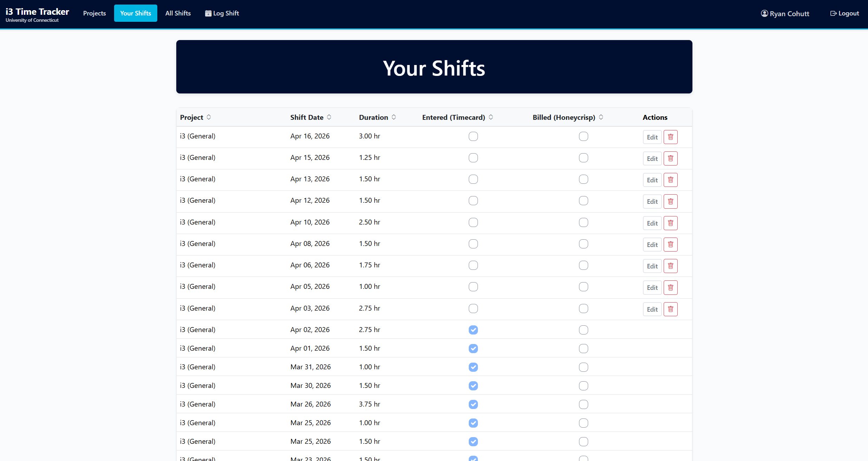868x461 pixels.
Task: Delete the Apr 12, 2026 shift
Action: [x=670, y=201]
